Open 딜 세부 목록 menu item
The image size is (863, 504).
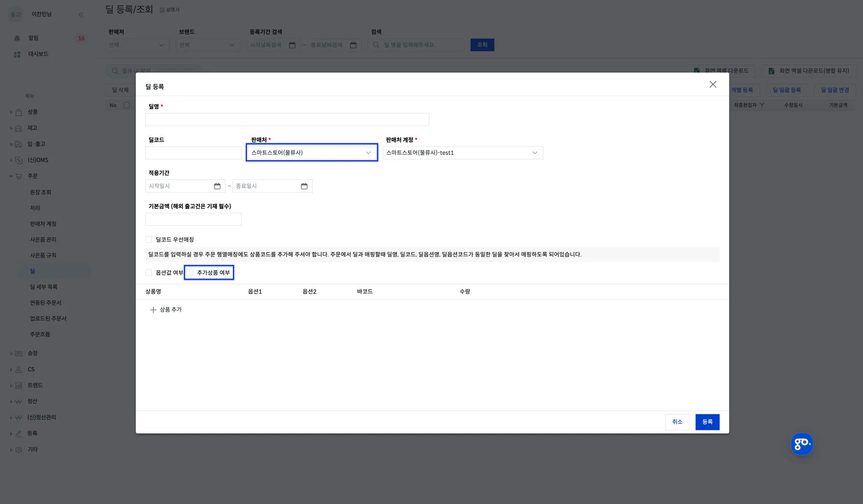pos(43,287)
